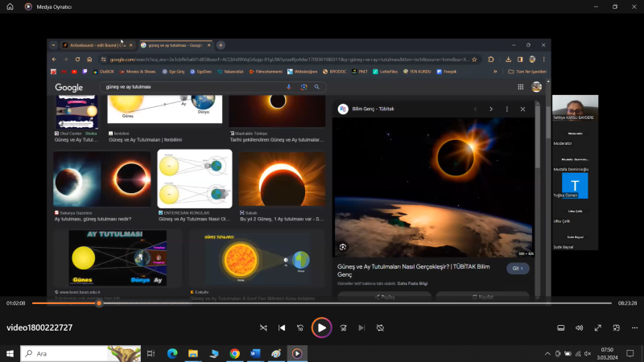Go to Media Player home
Viewport: 644px width, 362px height.
point(10,6)
